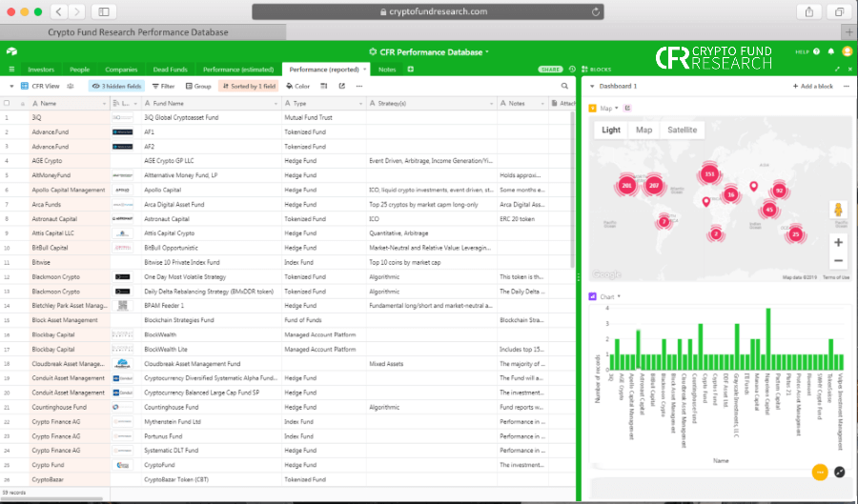The height and width of the screenshot is (504, 858).
Task: Open the Filter button
Action: (164, 86)
